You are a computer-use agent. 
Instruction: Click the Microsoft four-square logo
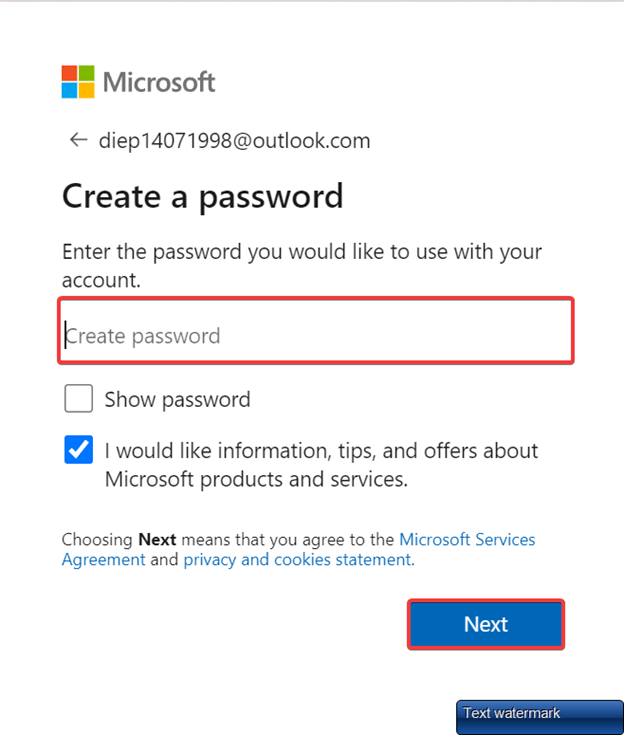click(78, 82)
